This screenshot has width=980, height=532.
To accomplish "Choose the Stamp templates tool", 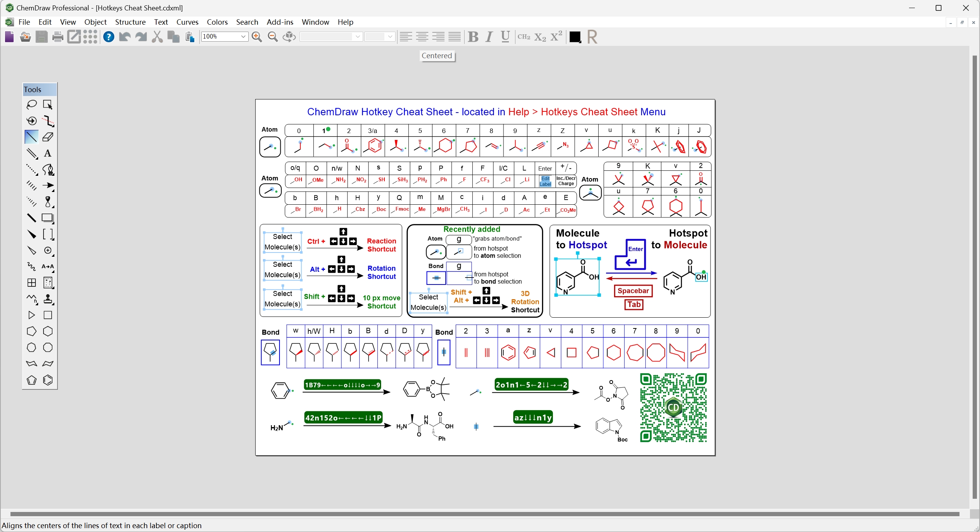I will (x=48, y=299).
